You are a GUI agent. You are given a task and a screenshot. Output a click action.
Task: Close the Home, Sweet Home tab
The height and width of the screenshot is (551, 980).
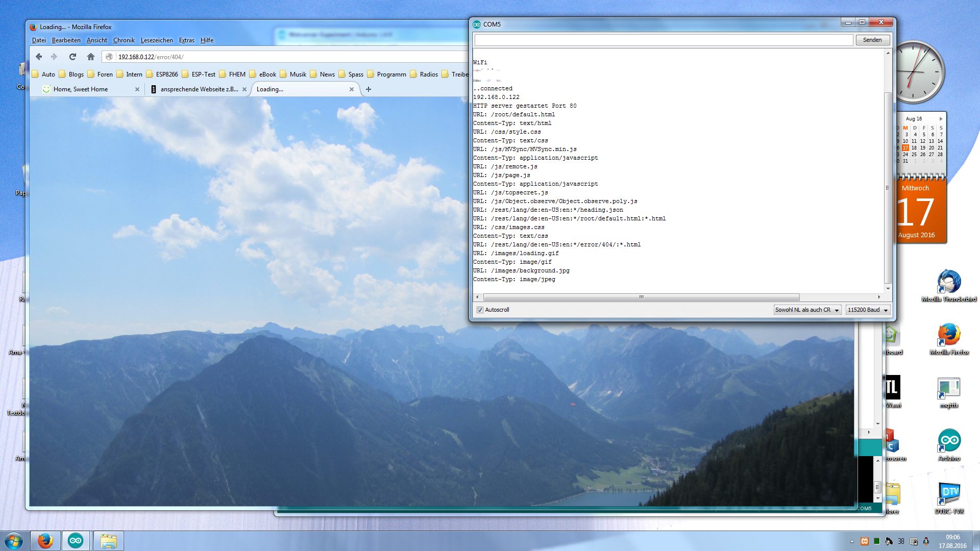click(x=137, y=89)
